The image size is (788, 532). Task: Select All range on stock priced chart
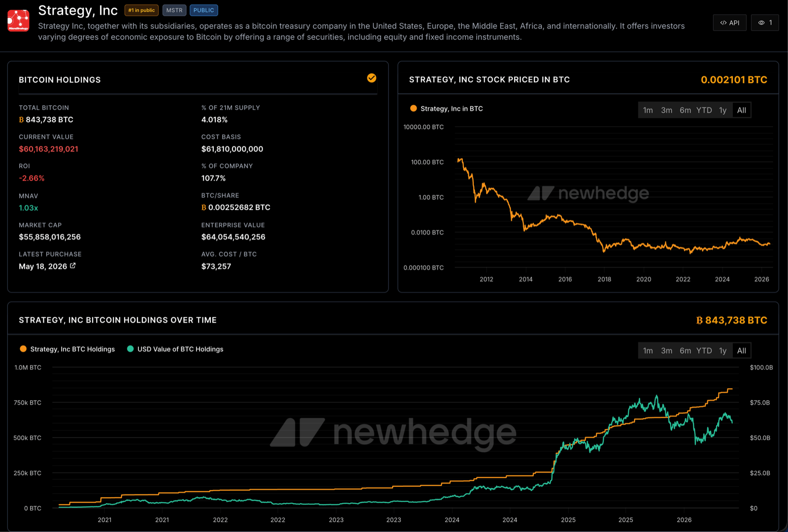(742, 110)
